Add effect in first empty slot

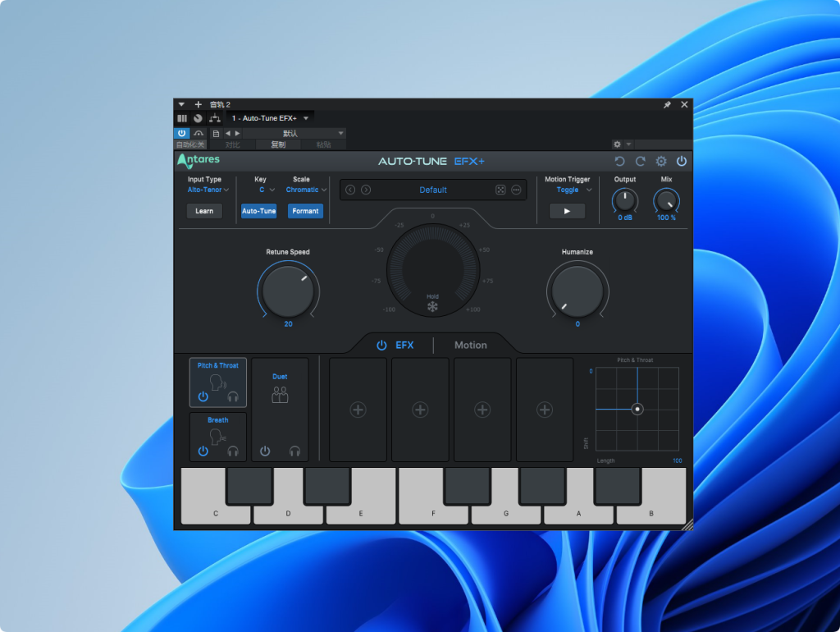pos(358,410)
